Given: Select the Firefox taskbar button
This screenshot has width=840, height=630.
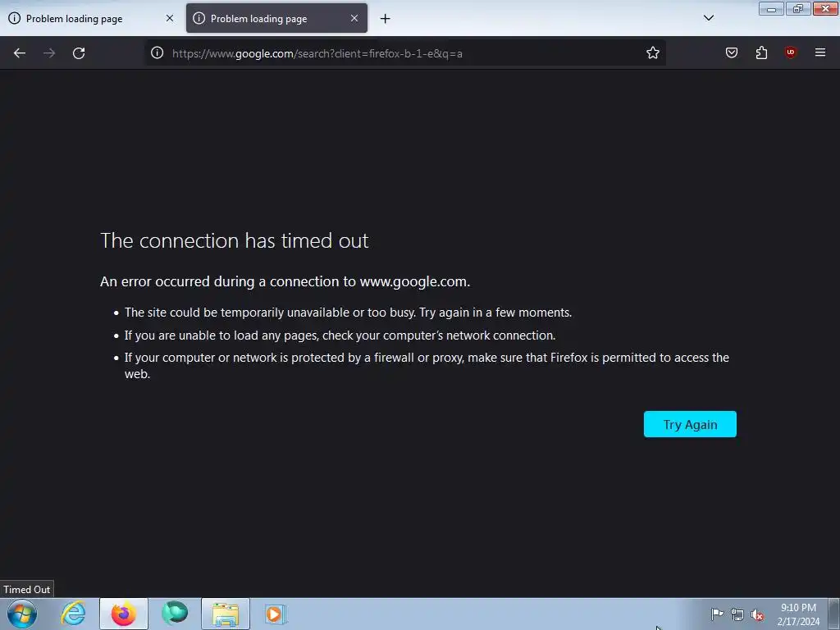Looking at the screenshot, I should [124, 614].
